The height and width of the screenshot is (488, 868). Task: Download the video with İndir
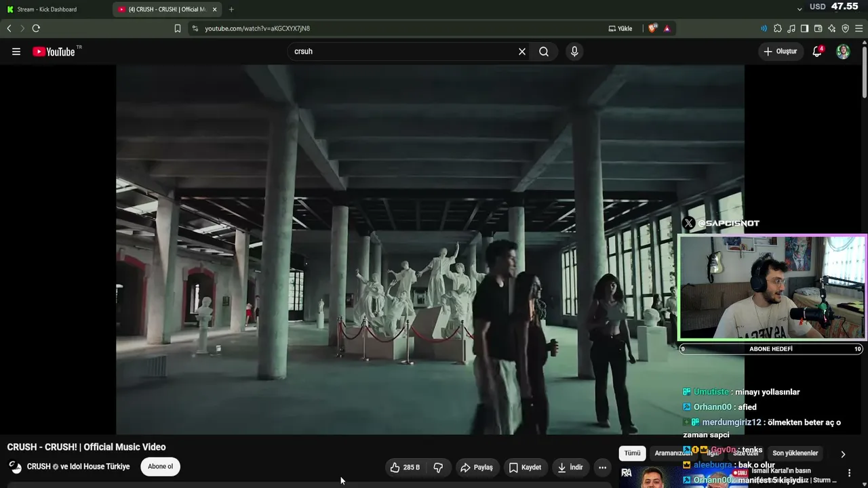click(570, 468)
